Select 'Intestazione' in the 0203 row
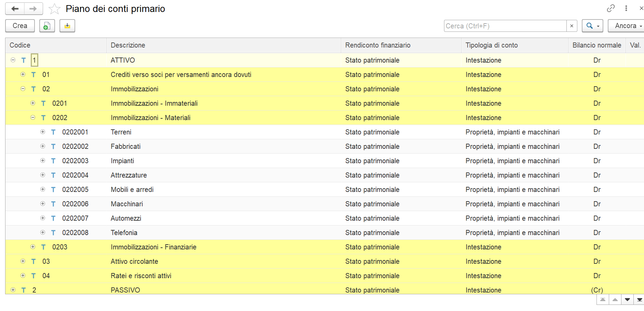The width and height of the screenshot is (644, 311). pos(483,247)
